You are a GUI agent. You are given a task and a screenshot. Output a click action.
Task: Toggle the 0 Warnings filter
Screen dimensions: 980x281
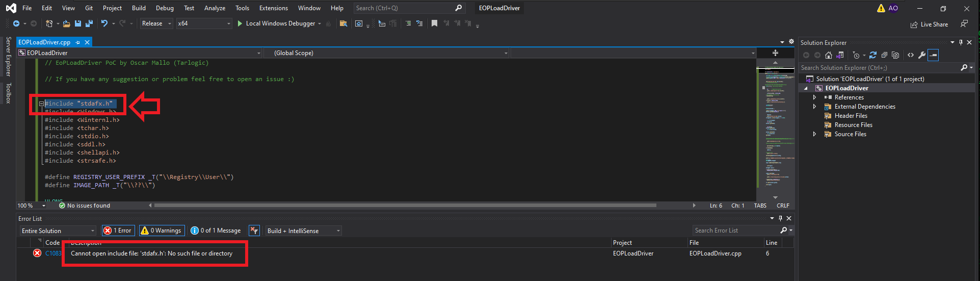point(161,231)
